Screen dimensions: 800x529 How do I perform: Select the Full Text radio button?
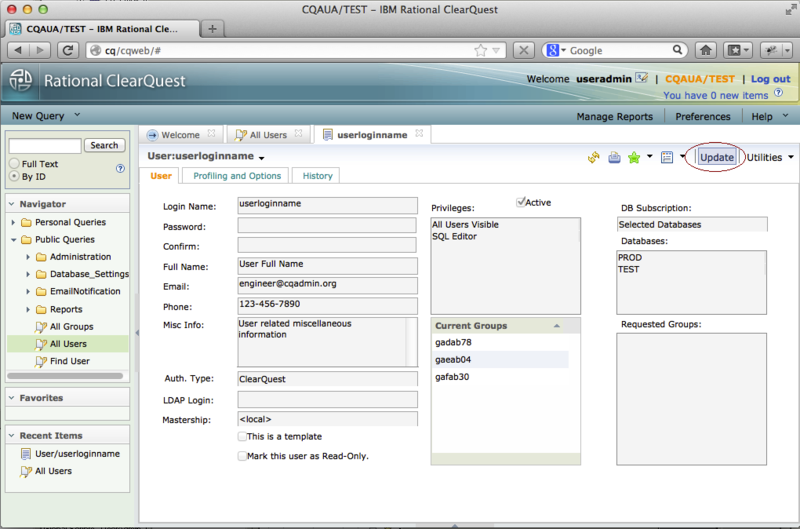(x=14, y=163)
